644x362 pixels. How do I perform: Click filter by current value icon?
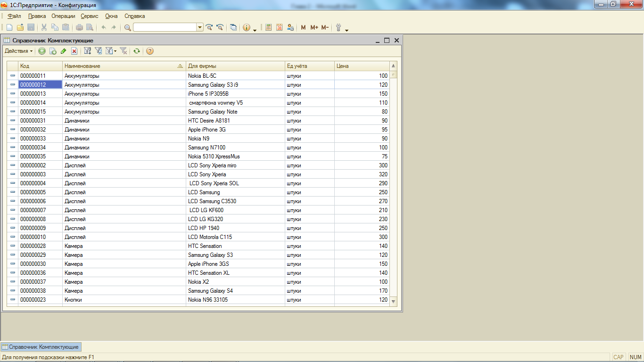coord(99,51)
